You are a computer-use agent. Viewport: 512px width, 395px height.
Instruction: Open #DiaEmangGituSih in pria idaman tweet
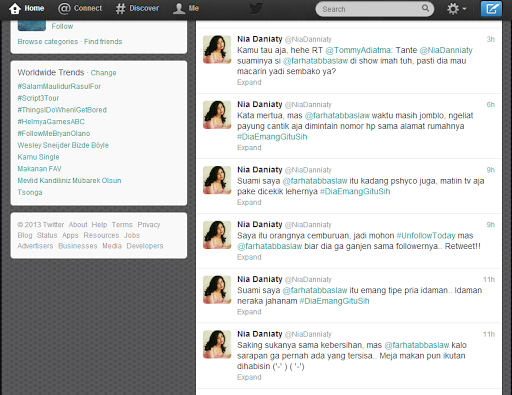(334, 301)
